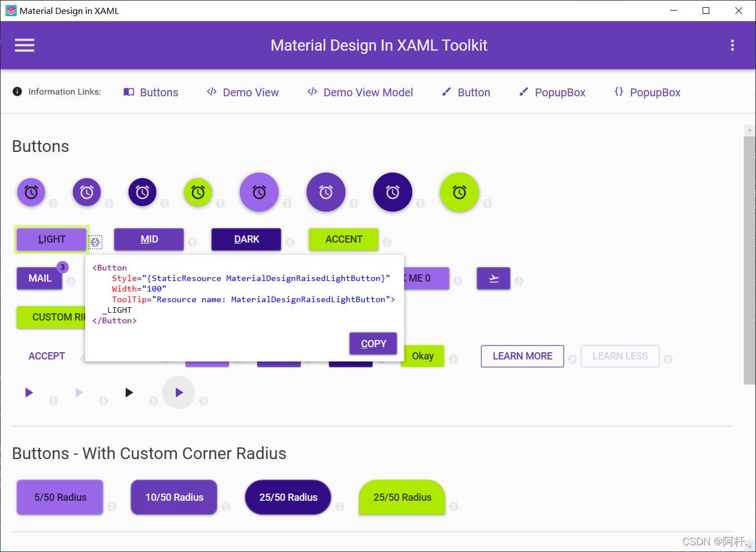Show XAML code for 5/50 Radius button
756x552 pixels.
[x=112, y=506]
